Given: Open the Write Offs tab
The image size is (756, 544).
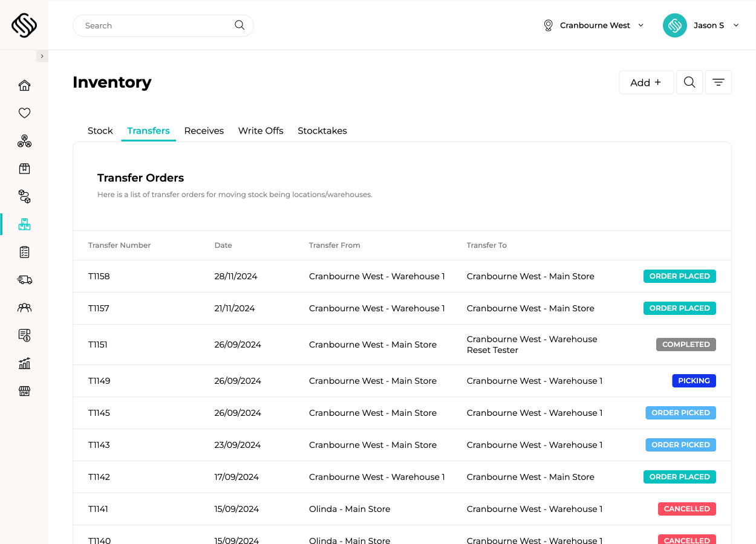Looking at the screenshot, I should (260, 131).
